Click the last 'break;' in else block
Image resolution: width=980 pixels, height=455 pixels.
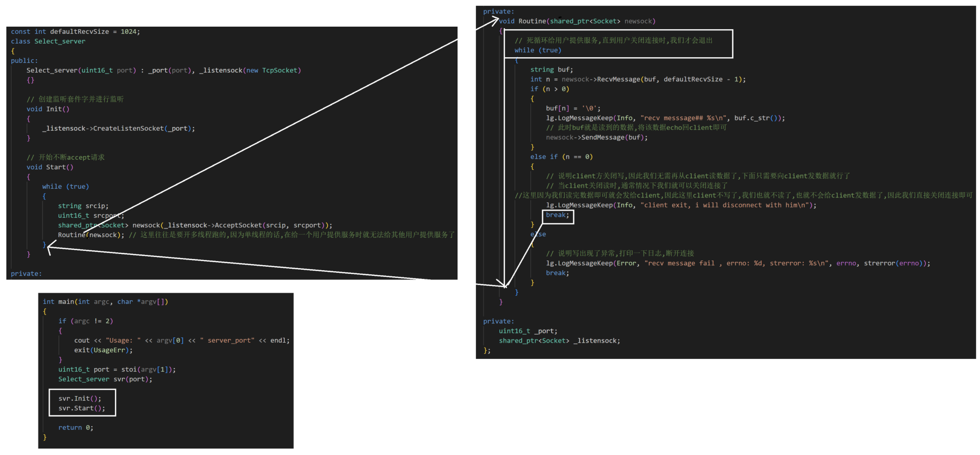tap(558, 273)
